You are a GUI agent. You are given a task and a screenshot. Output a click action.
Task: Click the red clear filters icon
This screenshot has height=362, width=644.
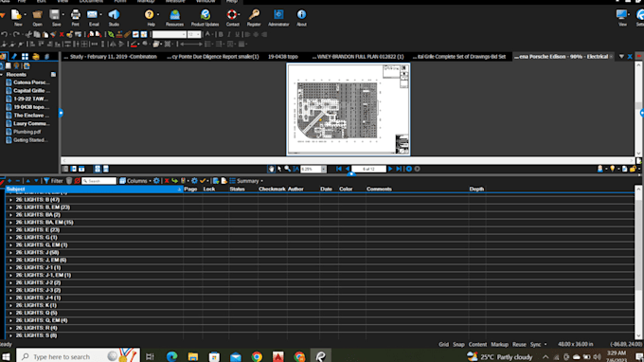point(77,181)
